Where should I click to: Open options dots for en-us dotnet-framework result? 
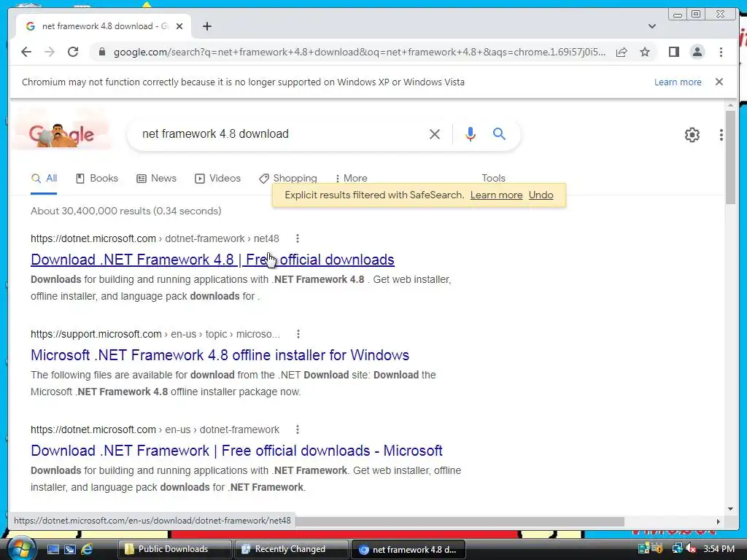pos(298,429)
